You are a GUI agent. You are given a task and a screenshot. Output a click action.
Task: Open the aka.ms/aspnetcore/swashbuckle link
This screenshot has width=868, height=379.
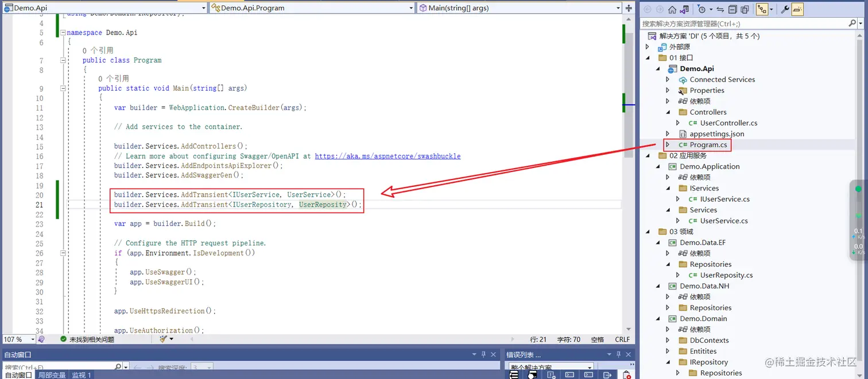point(387,156)
